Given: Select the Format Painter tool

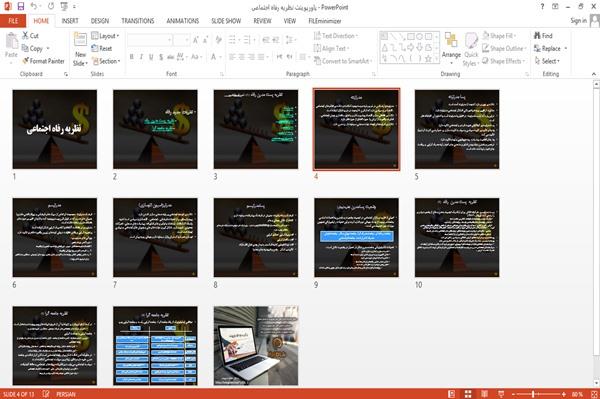Looking at the screenshot, I should [43, 61].
